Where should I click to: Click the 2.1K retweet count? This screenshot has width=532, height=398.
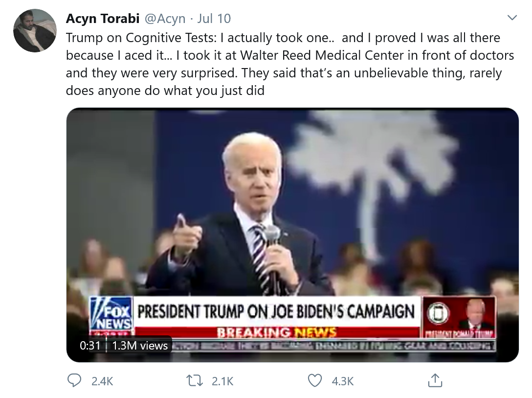(222, 381)
